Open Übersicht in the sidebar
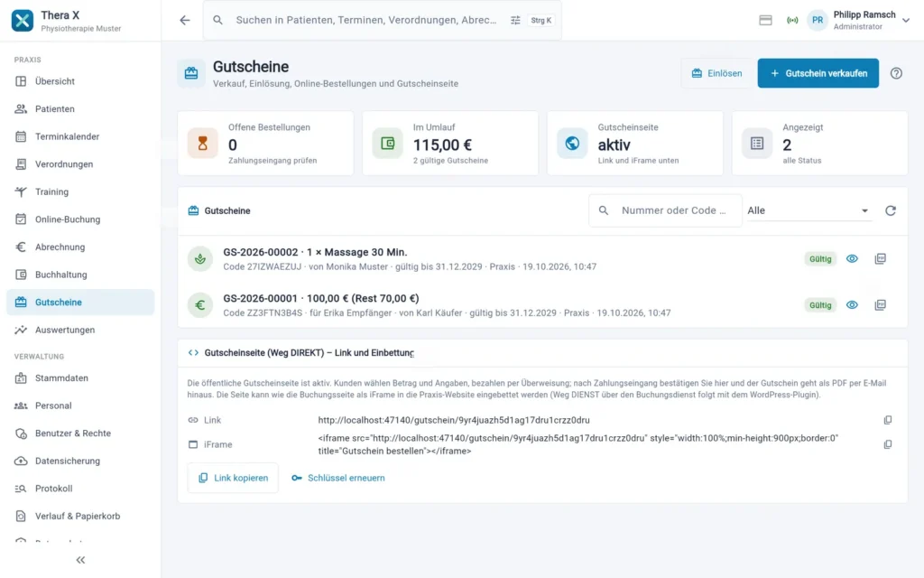This screenshot has width=924, height=578. 80,81
